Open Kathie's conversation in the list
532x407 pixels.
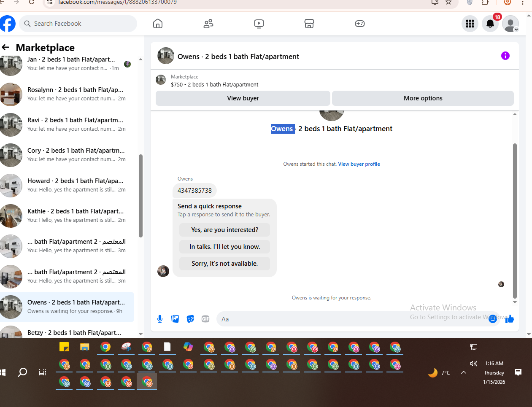coord(67,216)
